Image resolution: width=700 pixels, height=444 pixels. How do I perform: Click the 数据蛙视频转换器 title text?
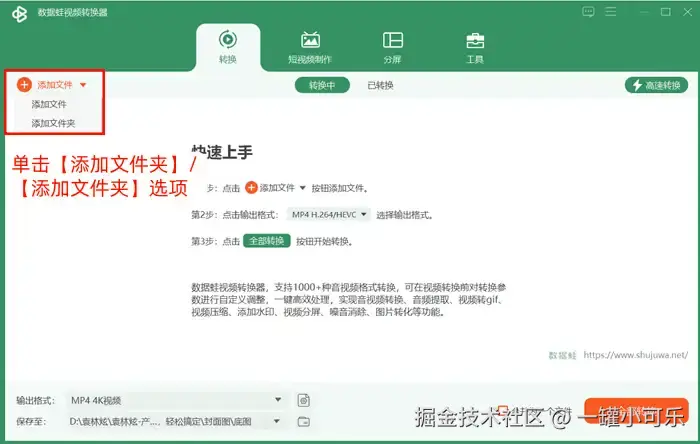[72, 12]
